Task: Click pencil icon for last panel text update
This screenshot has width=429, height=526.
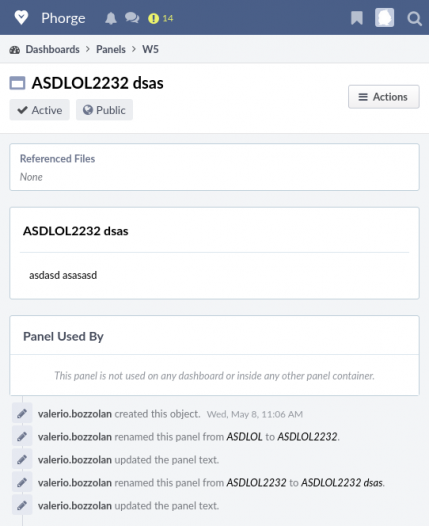Action: click(x=22, y=505)
